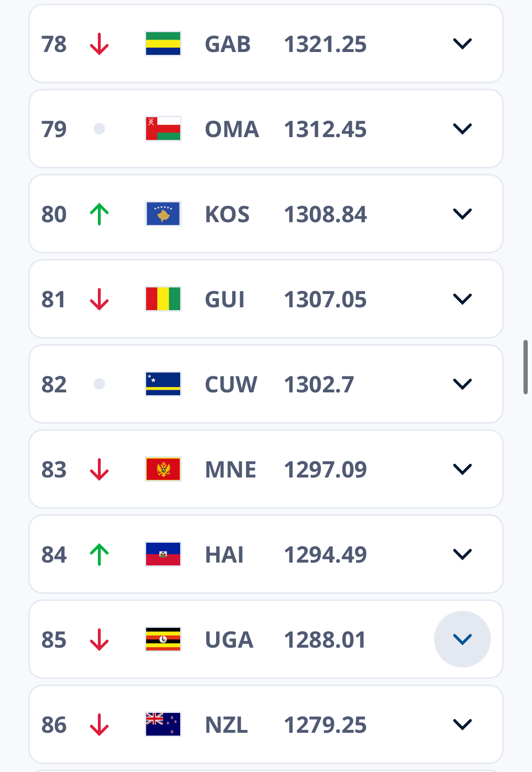532x772 pixels.
Task: Click the Curaçao flag icon
Action: pos(163,384)
